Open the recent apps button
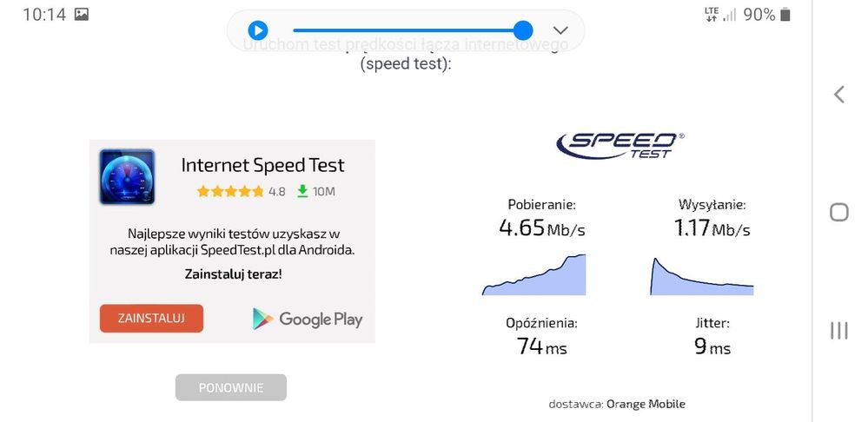The width and height of the screenshot is (868, 422). 838,330
